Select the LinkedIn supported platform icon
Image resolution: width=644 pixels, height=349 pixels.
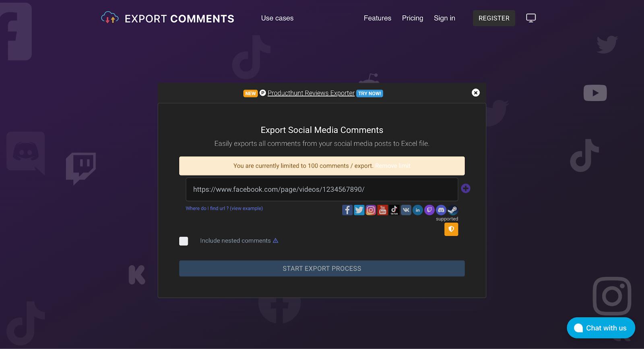pos(418,210)
